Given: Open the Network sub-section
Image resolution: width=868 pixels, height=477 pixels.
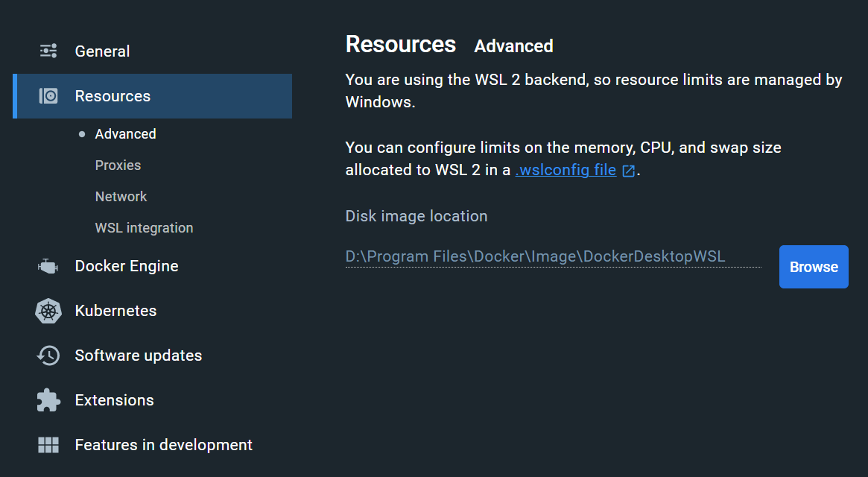Looking at the screenshot, I should point(121,197).
